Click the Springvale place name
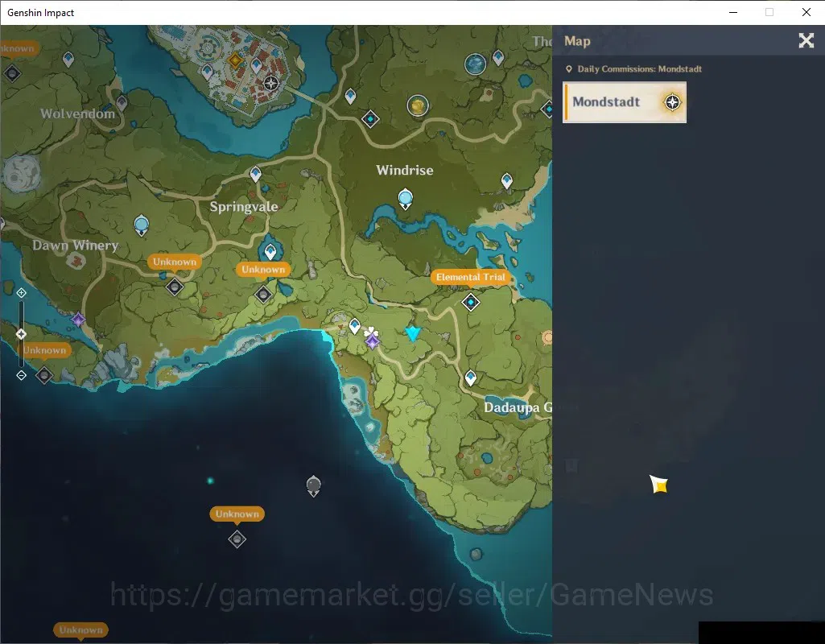 point(244,207)
